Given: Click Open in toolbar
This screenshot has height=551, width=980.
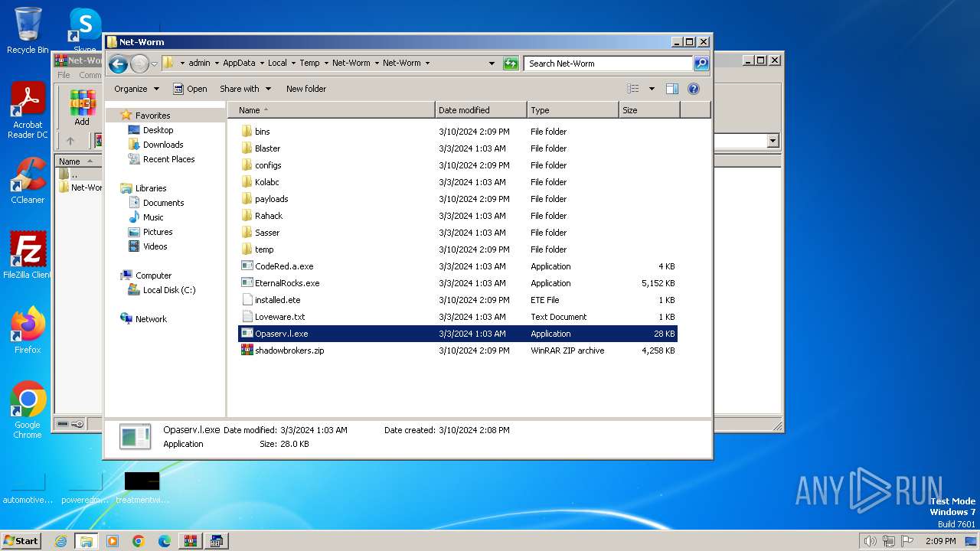Looking at the screenshot, I should click(x=190, y=89).
